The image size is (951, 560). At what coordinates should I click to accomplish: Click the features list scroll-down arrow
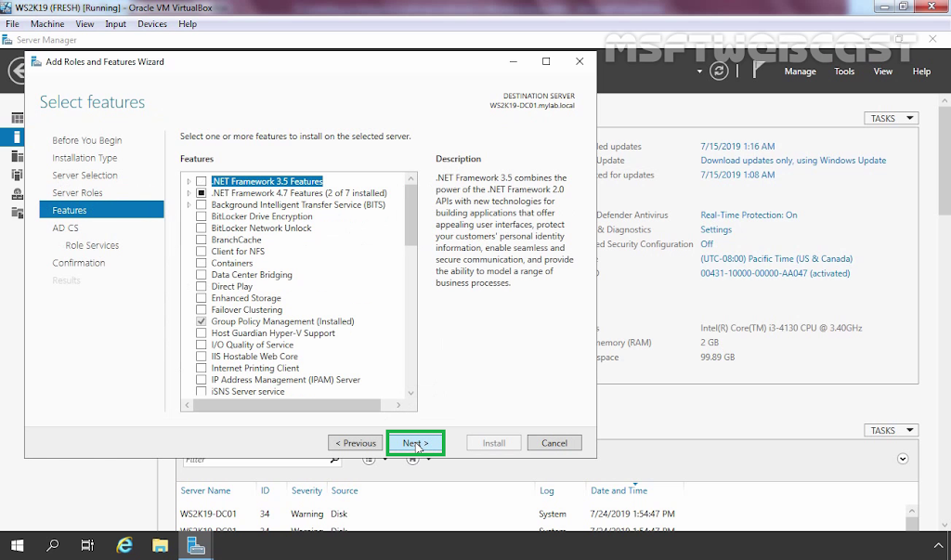411,393
